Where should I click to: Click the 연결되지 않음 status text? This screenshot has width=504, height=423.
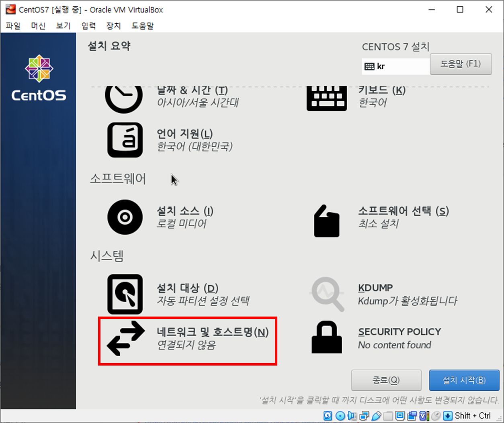click(x=186, y=345)
